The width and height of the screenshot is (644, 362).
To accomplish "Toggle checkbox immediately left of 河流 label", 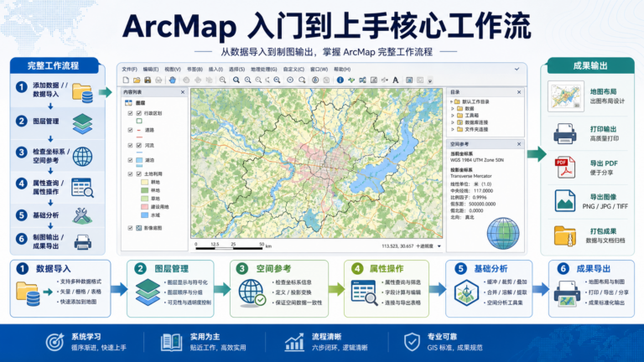I will click(x=139, y=145).
